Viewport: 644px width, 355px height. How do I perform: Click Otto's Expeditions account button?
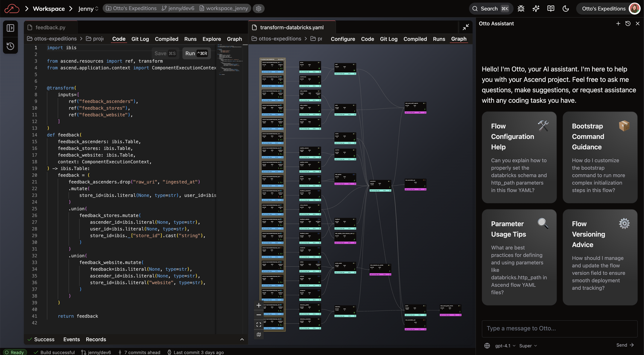tap(604, 9)
